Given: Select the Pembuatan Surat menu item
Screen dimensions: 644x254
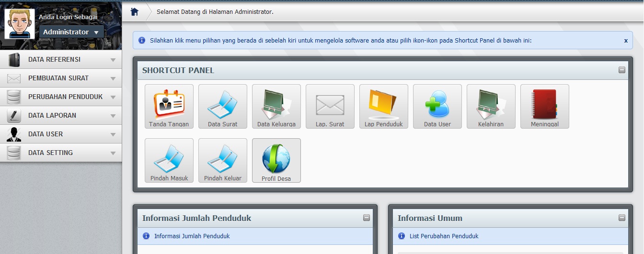Looking at the screenshot, I should (x=61, y=78).
